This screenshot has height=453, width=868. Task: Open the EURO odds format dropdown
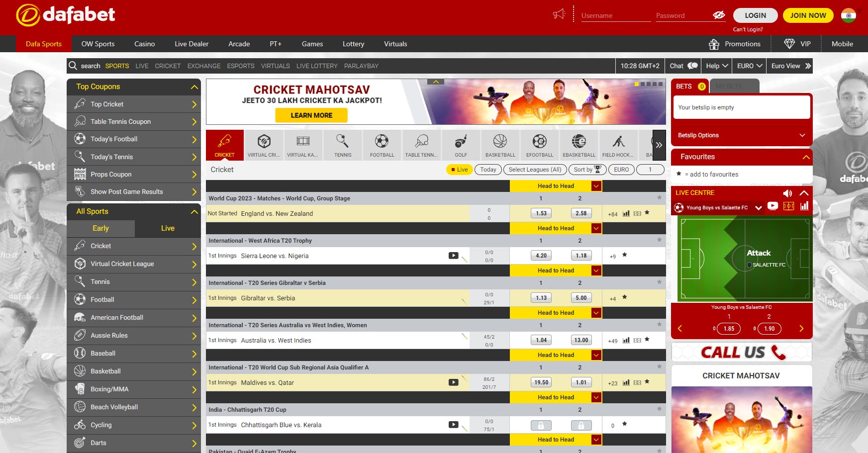(750, 66)
